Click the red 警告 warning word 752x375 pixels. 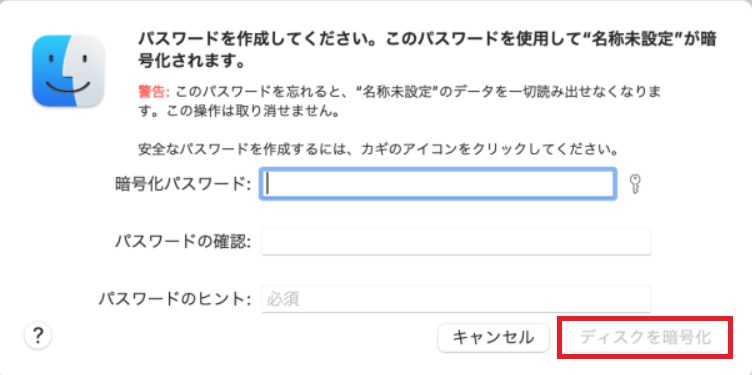click(153, 92)
